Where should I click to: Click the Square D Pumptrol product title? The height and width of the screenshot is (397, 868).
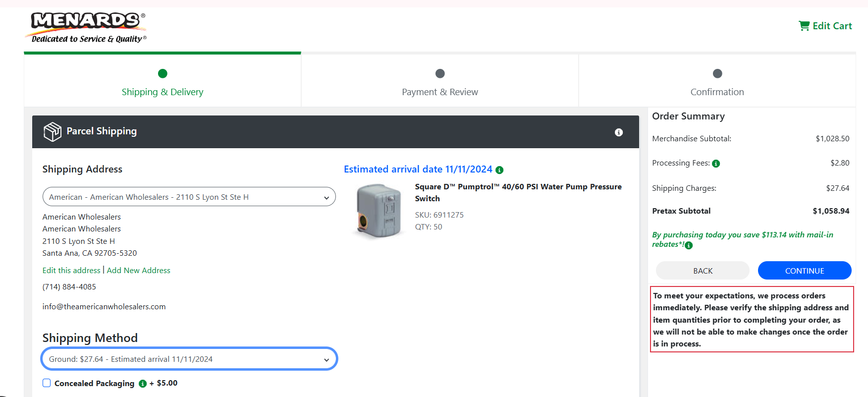[x=518, y=193]
